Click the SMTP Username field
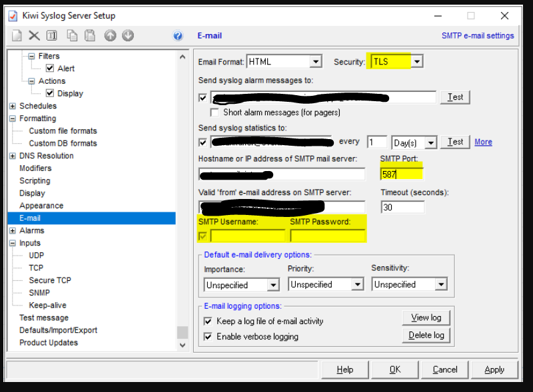This screenshot has width=533, height=392. tap(248, 236)
